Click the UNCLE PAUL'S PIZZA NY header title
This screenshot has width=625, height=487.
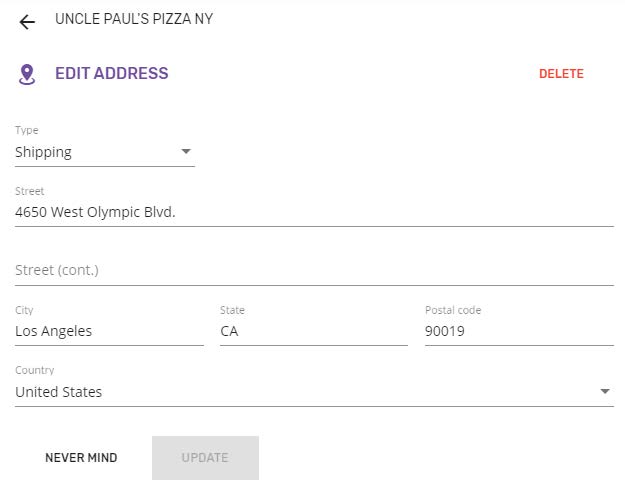pyautogui.click(x=134, y=19)
